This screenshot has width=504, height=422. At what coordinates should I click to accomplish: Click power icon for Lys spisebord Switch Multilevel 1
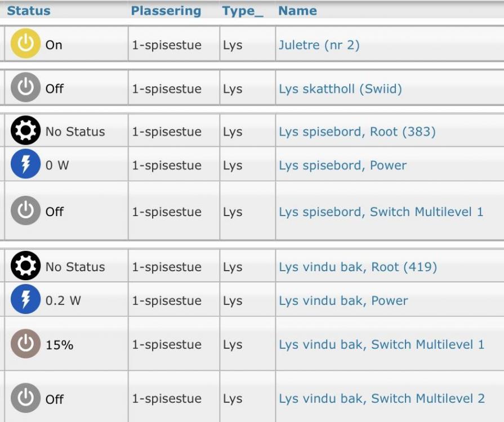click(x=25, y=211)
